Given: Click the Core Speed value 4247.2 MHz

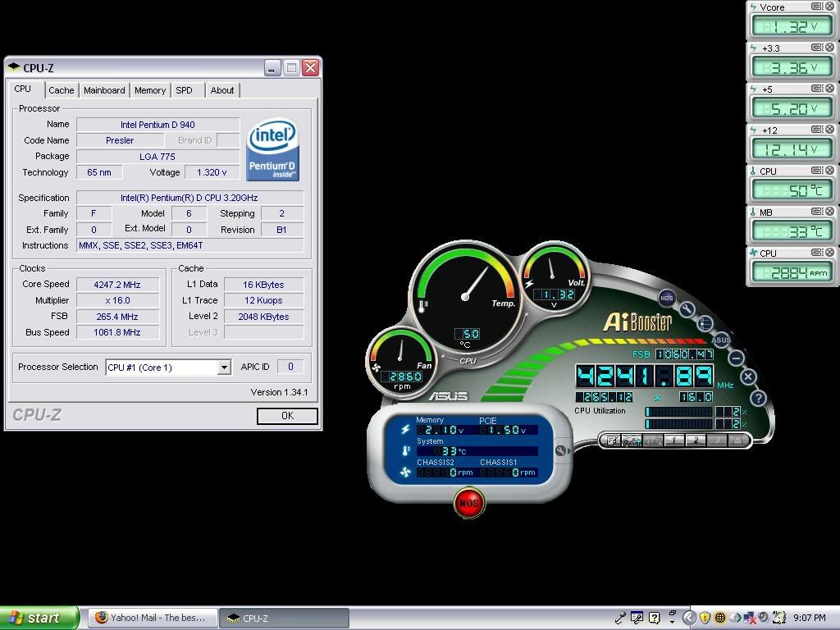Looking at the screenshot, I should pyautogui.click(x=117, y=285).
